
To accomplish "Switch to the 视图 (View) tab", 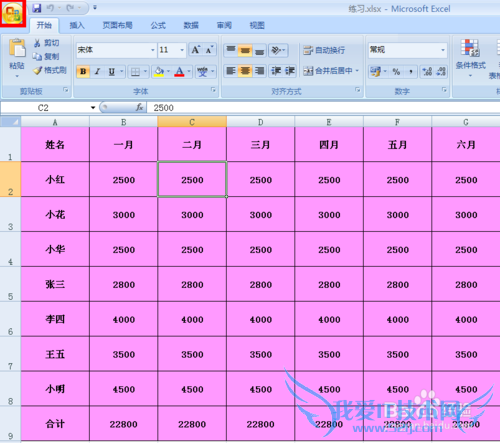I will (x=257, y=25).
